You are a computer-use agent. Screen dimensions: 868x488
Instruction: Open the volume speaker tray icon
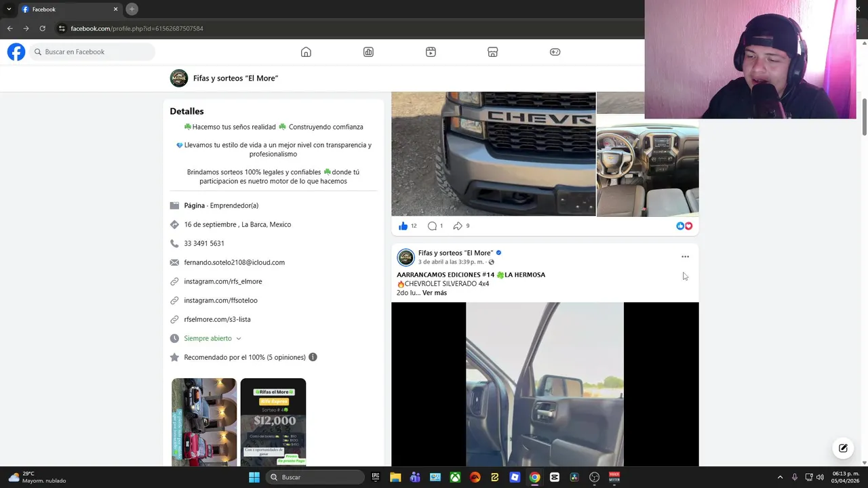pyautogui.click(x=820, y=477)
